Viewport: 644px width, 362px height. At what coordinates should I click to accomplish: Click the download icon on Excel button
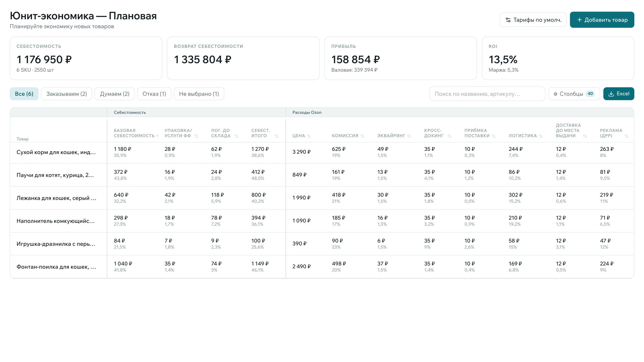[x=611, y=94]
